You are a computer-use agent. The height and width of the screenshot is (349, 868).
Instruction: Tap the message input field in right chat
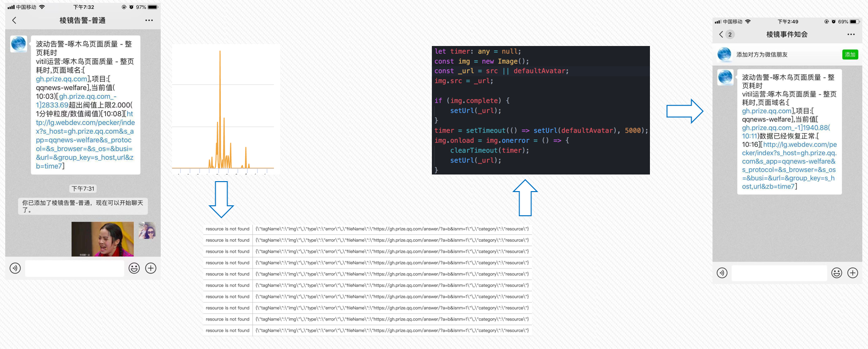pos(779,273)
